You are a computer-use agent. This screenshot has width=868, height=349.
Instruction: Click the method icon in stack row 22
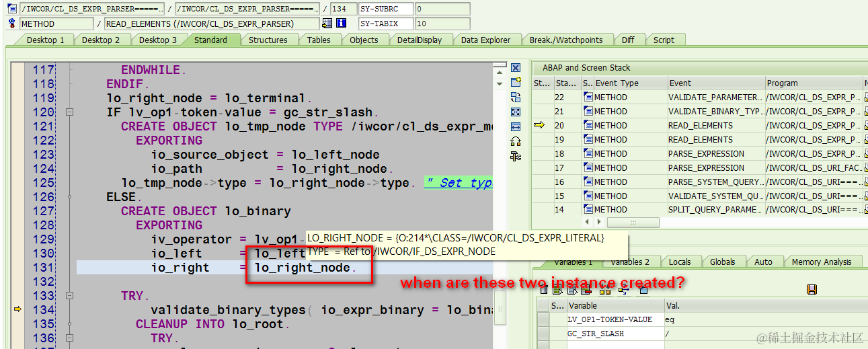coord(588,98)
